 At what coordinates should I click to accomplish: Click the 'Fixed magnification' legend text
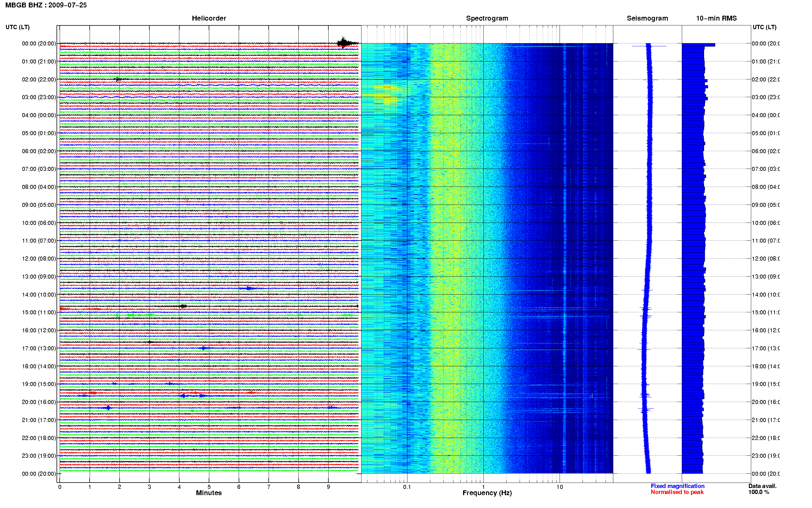[x=678, y=486]
